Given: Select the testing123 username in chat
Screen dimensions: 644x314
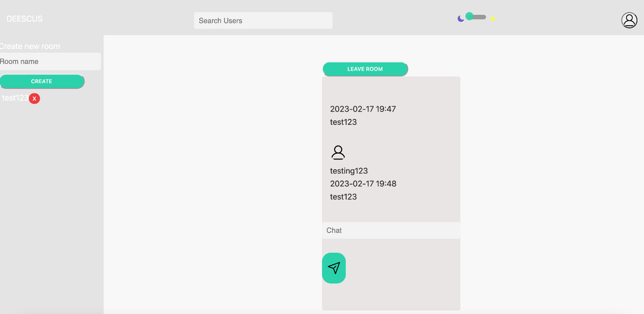Looking at the screenshot, I should click(x=349, y=171).
